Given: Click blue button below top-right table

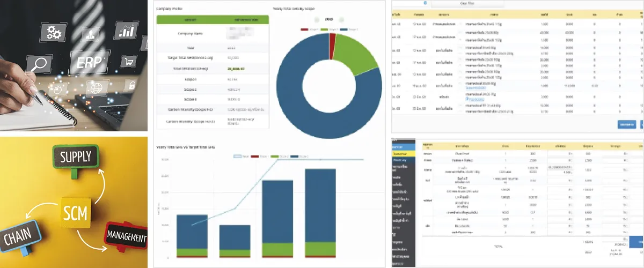Looking at the screenshot, I should click(626, 124).
